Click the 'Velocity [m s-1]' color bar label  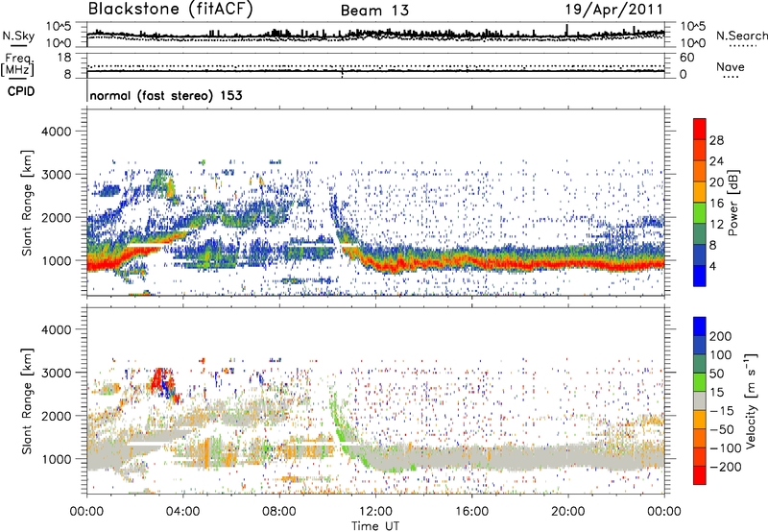(751, 400)
